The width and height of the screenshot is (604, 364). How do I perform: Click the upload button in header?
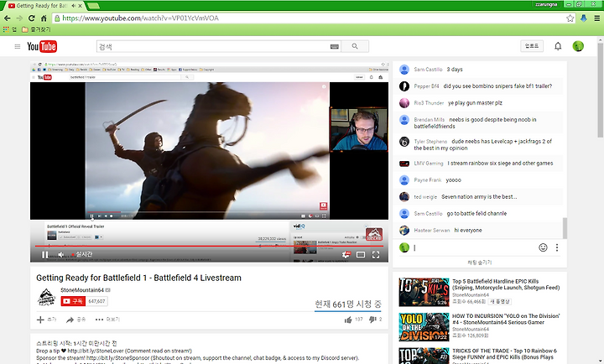532,46
